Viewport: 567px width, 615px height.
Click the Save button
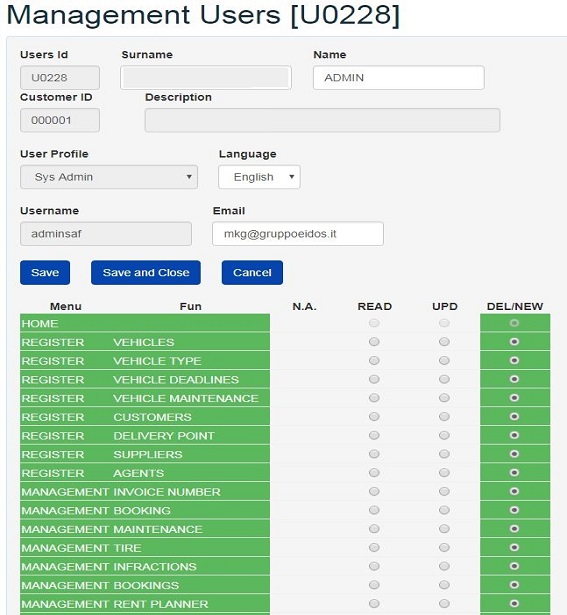click(45, 273)
